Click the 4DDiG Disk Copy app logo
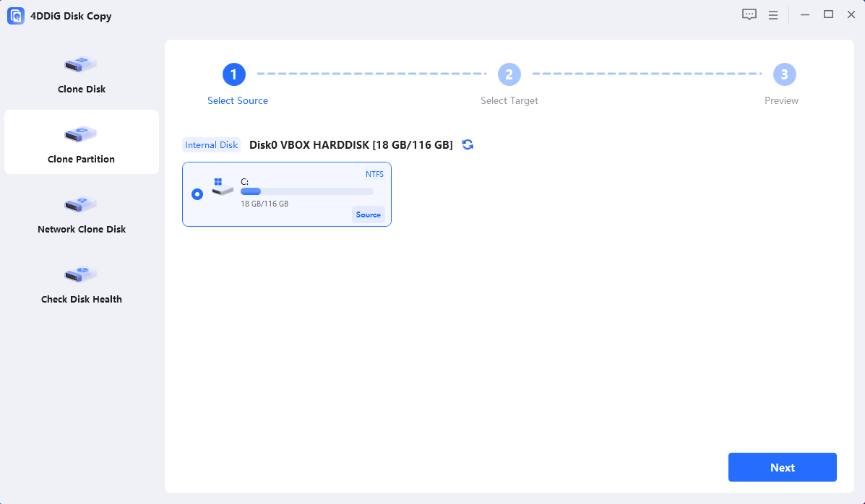Image resolution: width=865 pixels, height=504 pixels. 15,16
